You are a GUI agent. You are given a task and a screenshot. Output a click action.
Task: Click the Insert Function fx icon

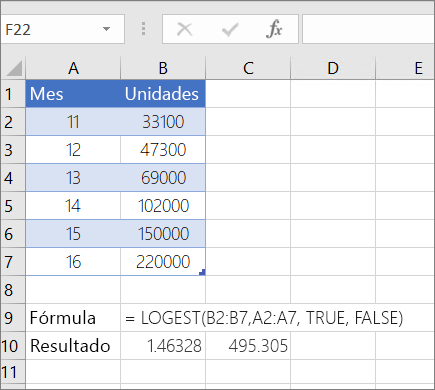274,29
